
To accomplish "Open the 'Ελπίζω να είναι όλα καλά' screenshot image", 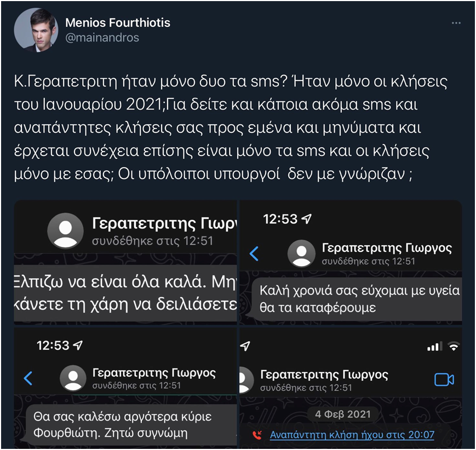I will (x=125, y=296).
